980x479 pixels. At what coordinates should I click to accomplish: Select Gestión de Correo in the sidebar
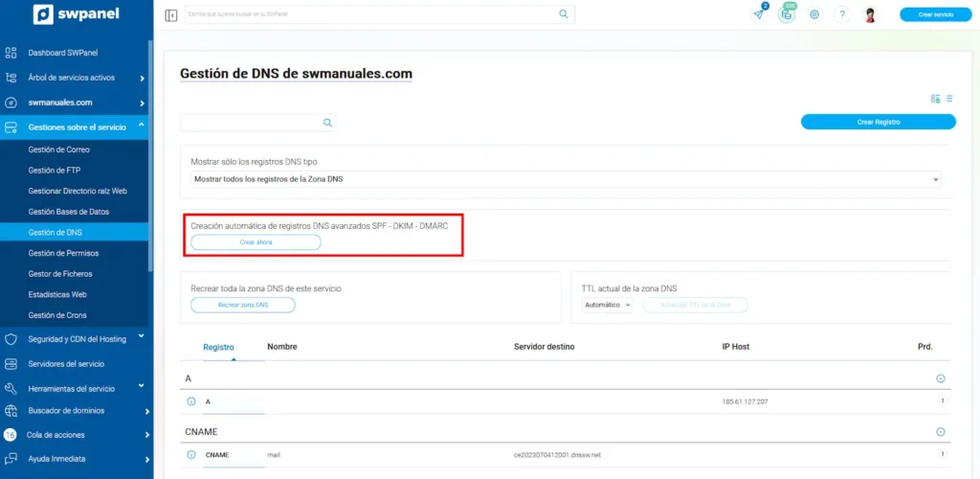(59, 149)
